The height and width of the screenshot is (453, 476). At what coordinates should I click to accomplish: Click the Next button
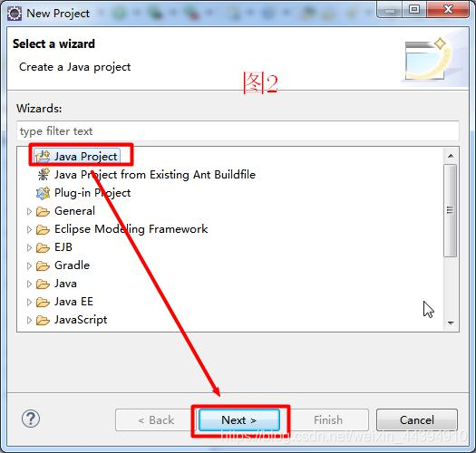[239, 419]
